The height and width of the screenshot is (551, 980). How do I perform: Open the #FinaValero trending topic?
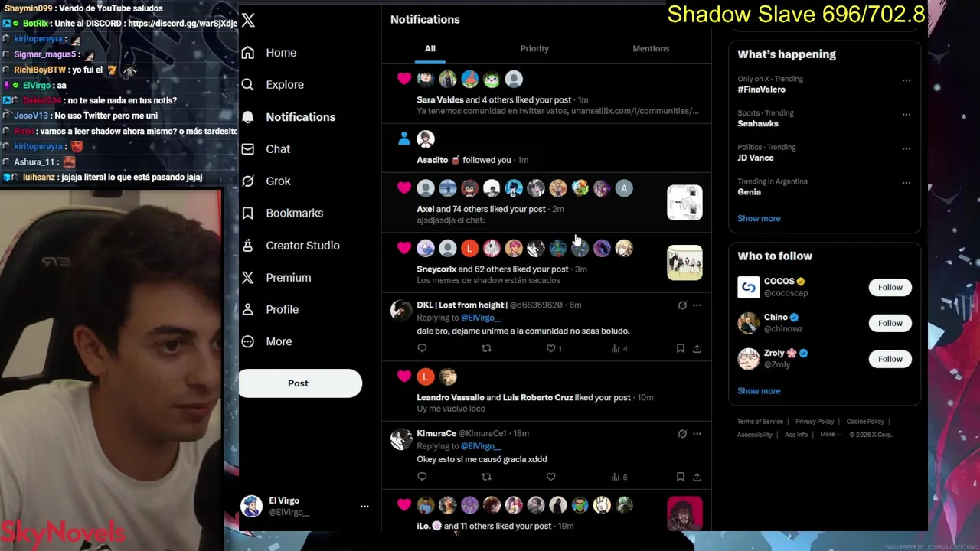point(762,90)
